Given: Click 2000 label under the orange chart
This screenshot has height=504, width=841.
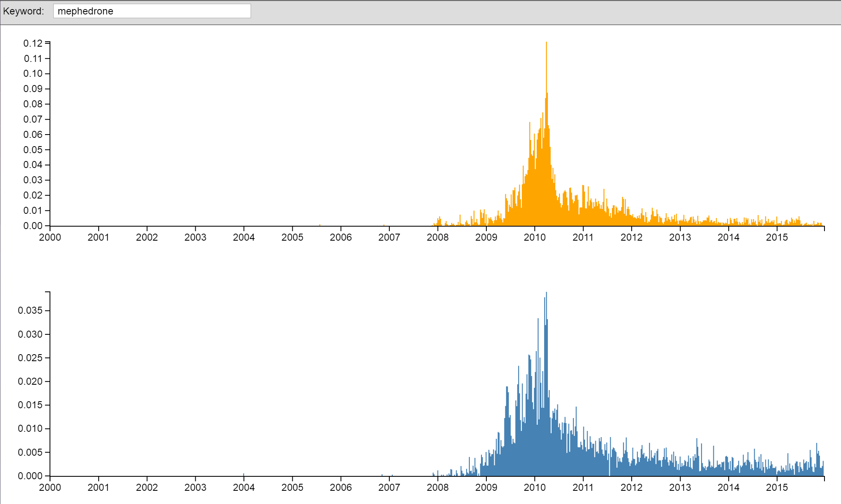Looking at the screenshot, I should click(50, 237).
